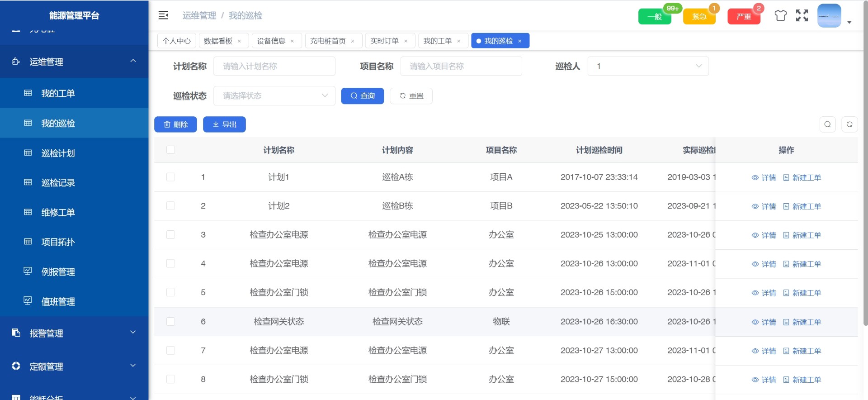Open the 巡检状态 dropdown
The height and width of the screenshot is (400, 868).
pos(274,96)
